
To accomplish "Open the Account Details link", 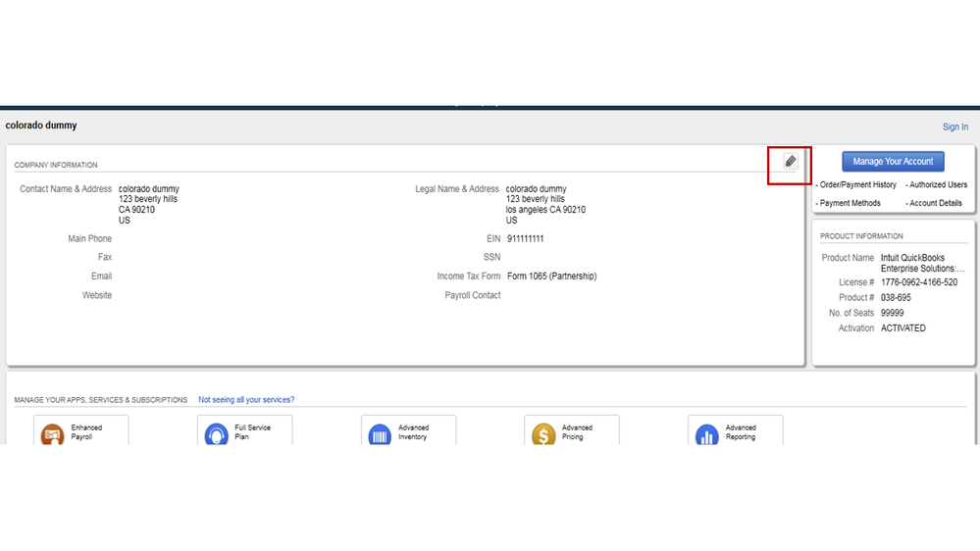I will click(x=934, y=203).
